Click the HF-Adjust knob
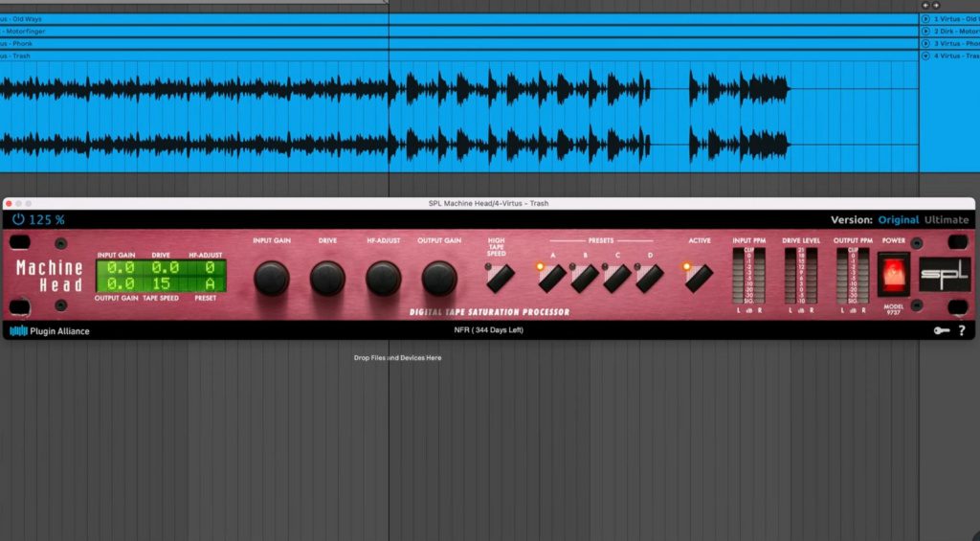Viewport: 980px width, 541px height. [384, 278]
